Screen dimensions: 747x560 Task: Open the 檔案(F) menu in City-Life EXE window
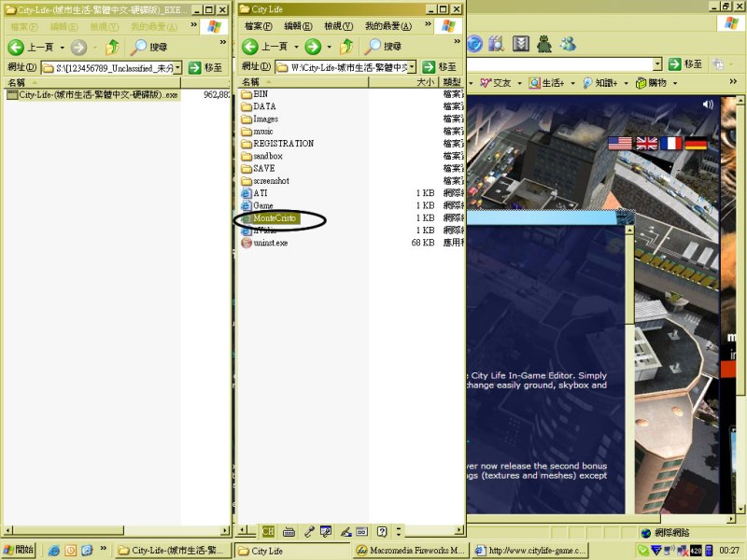click(x=24, y=27)
